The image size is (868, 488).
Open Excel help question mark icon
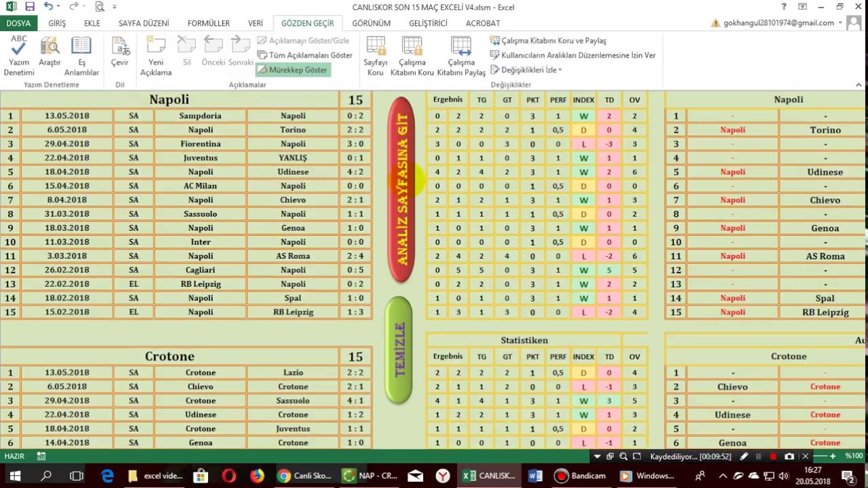pos(785,7)
